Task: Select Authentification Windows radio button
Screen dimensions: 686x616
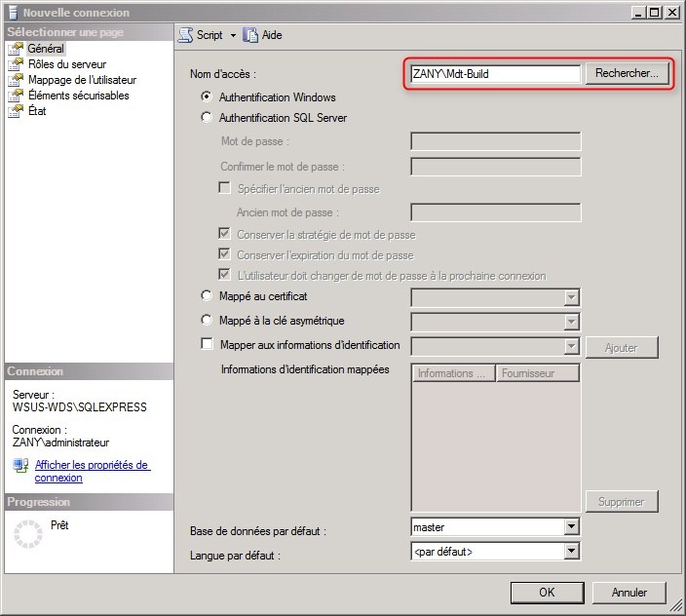Action: click(207, 96)
